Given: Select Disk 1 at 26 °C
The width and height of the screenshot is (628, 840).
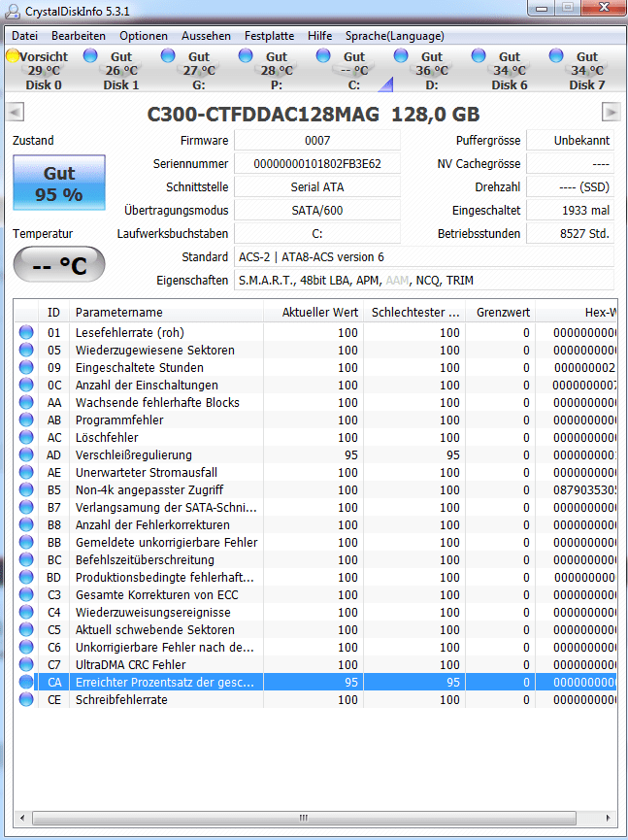Looking at the screenshot, I should tap(121, 70).
